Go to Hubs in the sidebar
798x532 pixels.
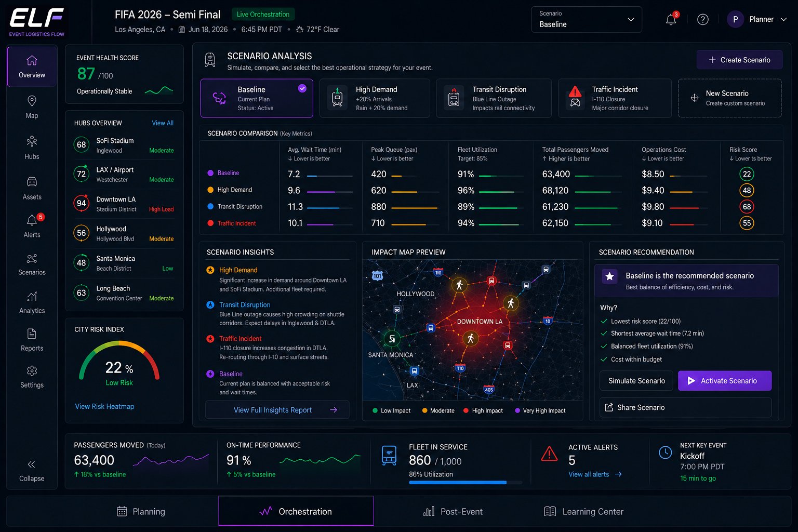click(x=32, y=148)
